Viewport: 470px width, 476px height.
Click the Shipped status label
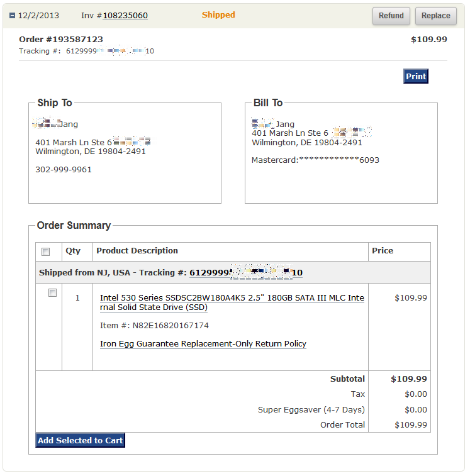coord(218,15)
